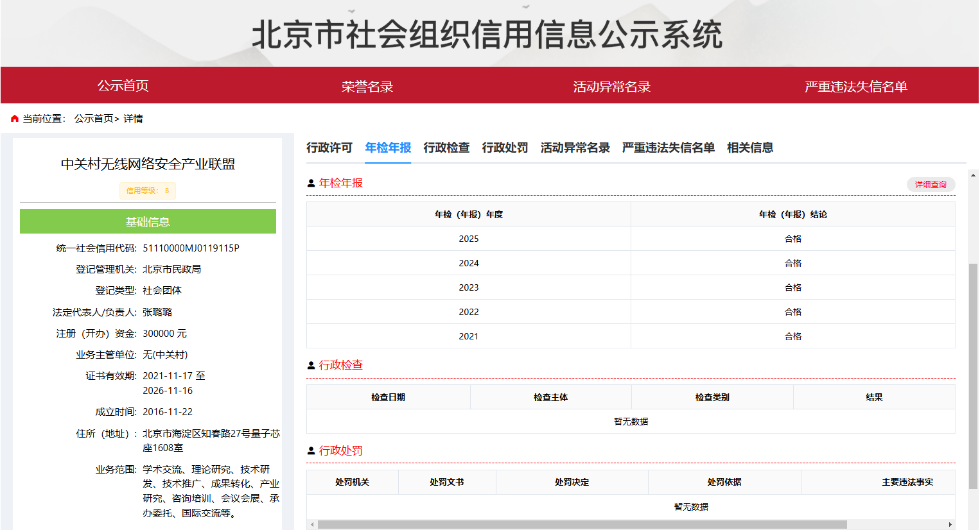
Task: Select the 年检年报 tab
Action: pos(388,148)
